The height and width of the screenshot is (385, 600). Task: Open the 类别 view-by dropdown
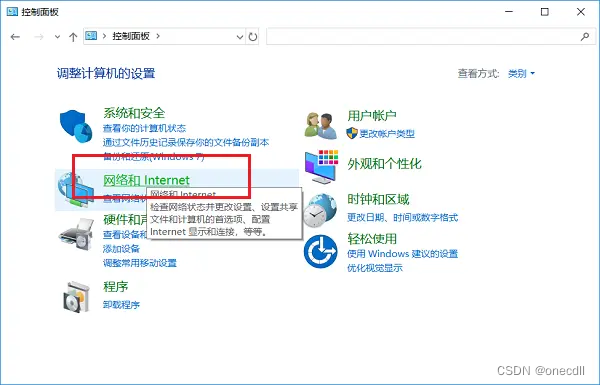521,73
